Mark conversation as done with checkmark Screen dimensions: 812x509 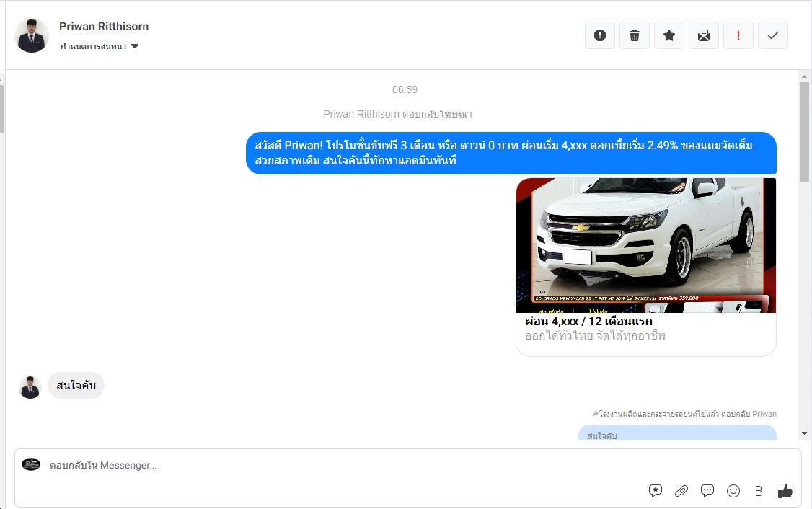(x=772, y=35)
